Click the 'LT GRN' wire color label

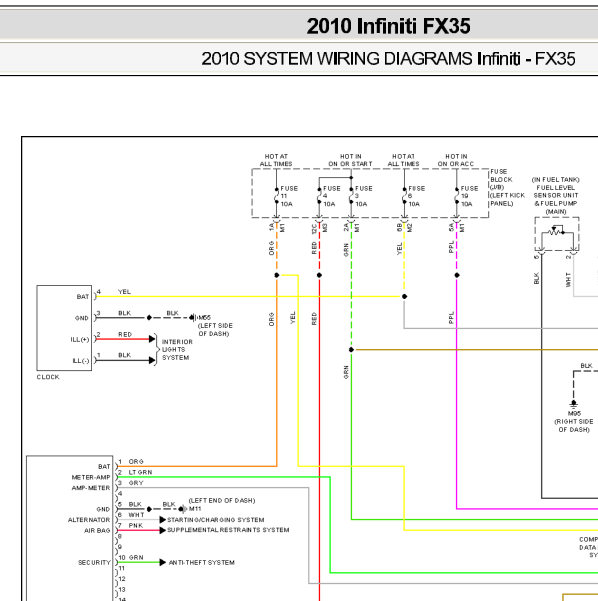140,473
